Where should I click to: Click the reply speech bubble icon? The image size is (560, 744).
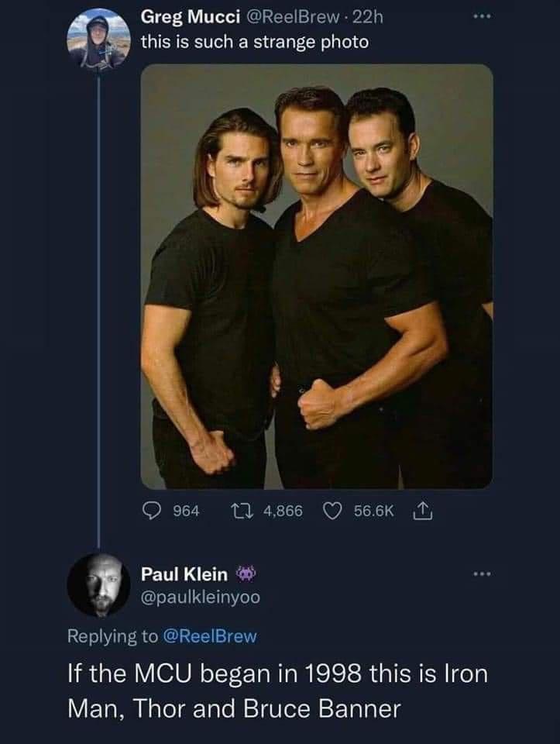pos(150,511)
